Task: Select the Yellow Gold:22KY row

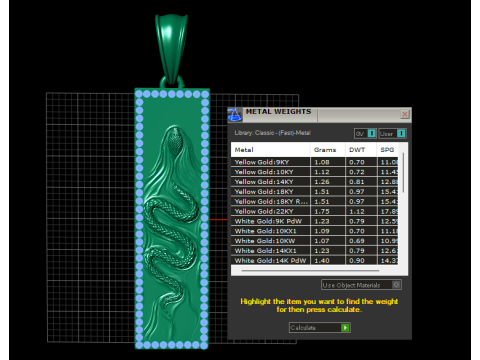Action: [315, 211]
